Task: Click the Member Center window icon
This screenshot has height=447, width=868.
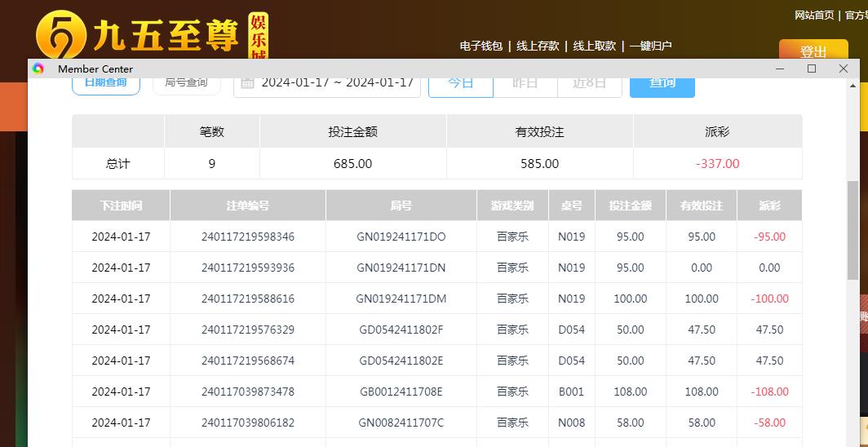Action: 38,69
